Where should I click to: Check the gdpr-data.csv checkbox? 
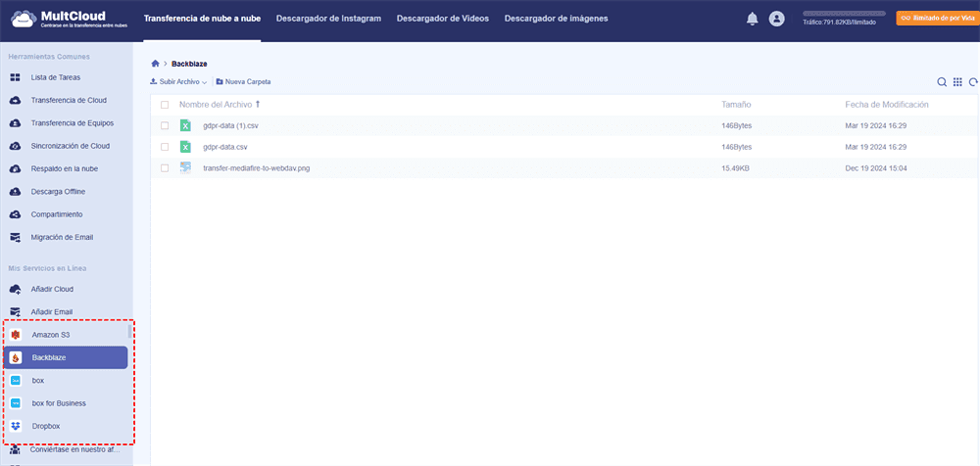pos(165,147)
